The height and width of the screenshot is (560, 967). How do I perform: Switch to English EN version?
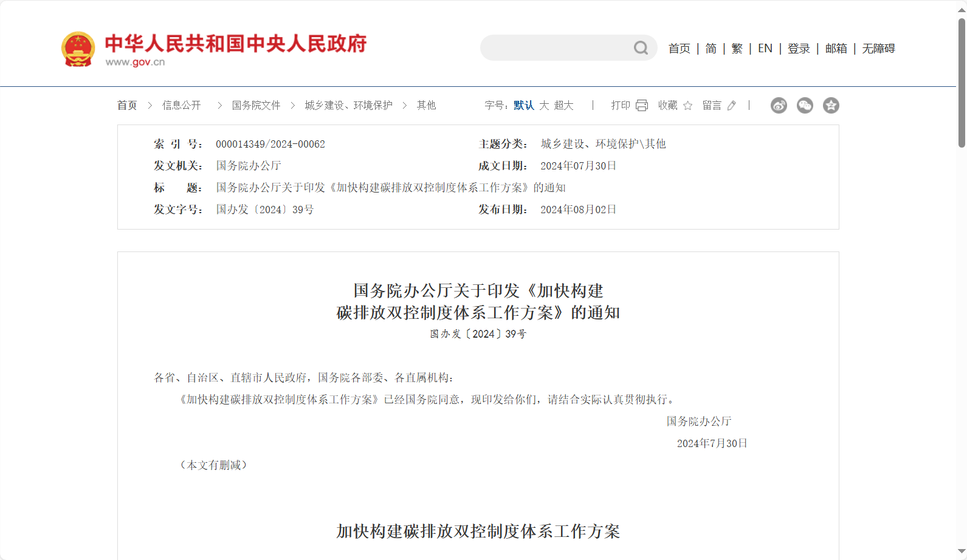(x=765, y=49)
